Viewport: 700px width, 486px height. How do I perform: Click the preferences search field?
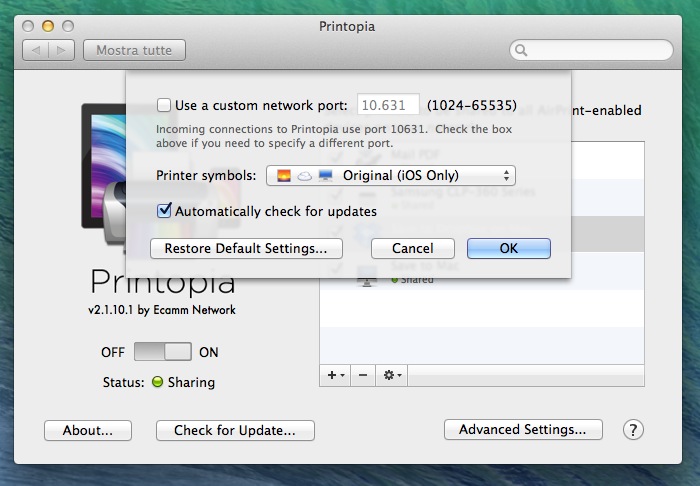pyautogui.click(x=591, y=50)
